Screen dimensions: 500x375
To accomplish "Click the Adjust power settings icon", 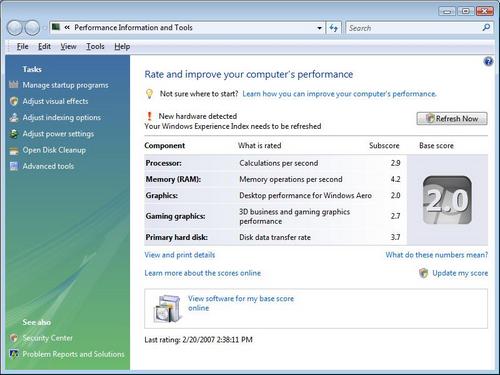I will (x=14, y=134).
